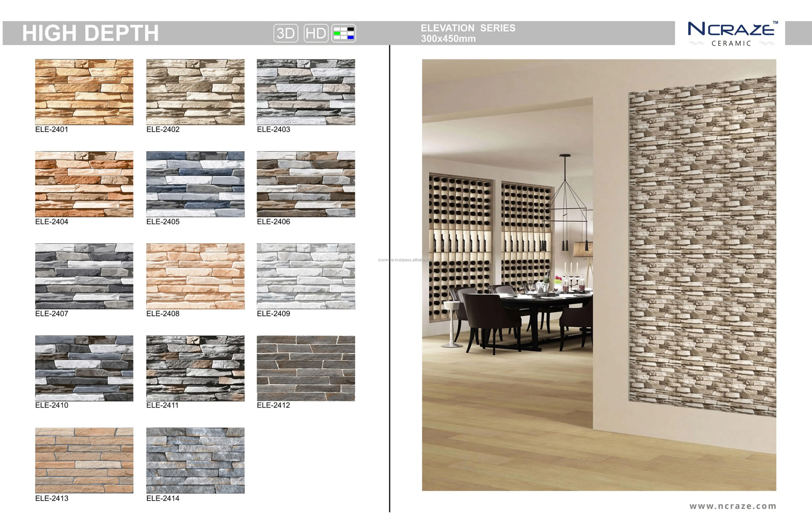Click the ELE-2407 grey tile sample

pyautogui.click(x=84, y=276)
